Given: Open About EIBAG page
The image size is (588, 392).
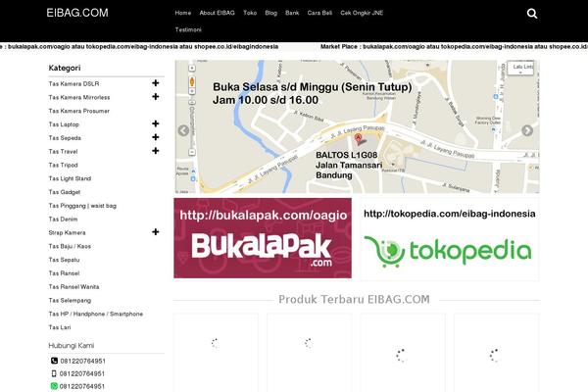Looking at the screenshot, I should click(x=217, y=13).
